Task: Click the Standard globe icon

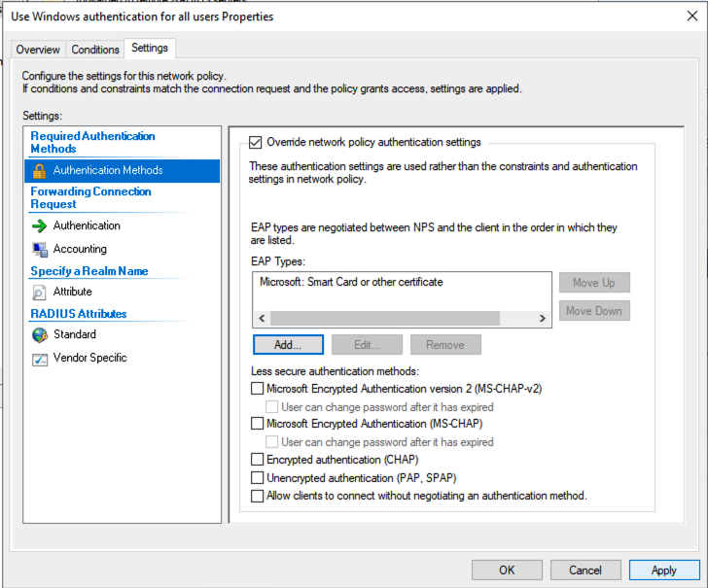Action: (40, 335)
